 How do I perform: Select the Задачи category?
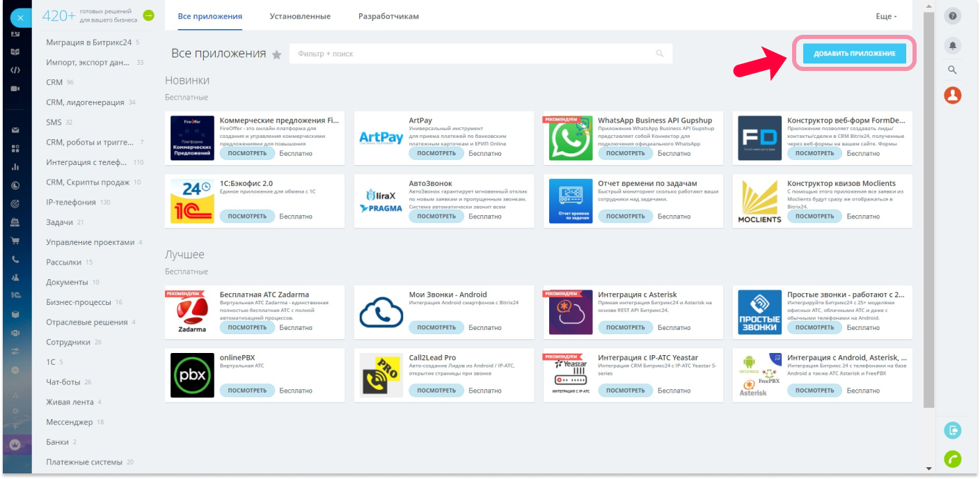pyautogui.click(x=59, y=222)
